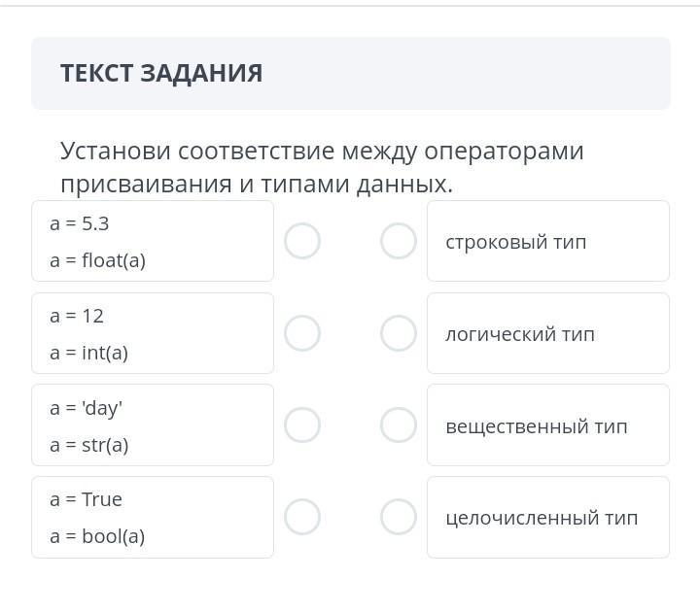
Task: Click the 'a = 5.3, a = float(a)' box
Action: coord(153,241)
